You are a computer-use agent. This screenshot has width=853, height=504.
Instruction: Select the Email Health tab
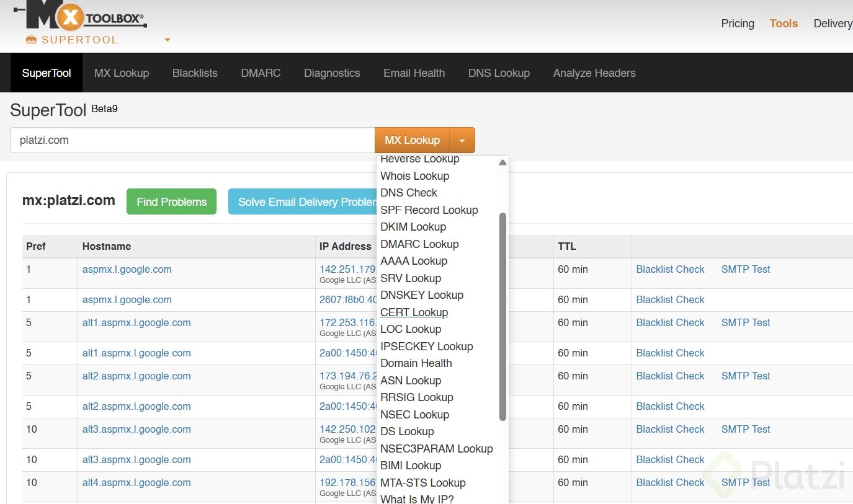coord(414,73)
